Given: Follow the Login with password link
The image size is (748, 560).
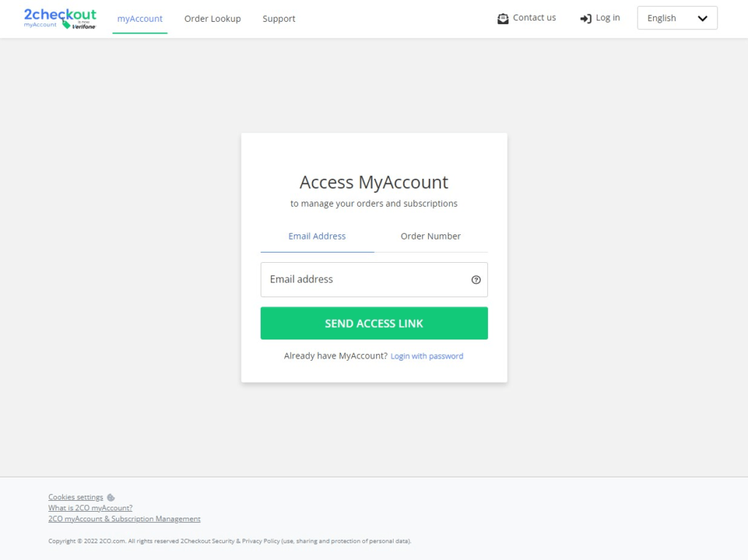Looking at the screenshot, I should point(427,356).
